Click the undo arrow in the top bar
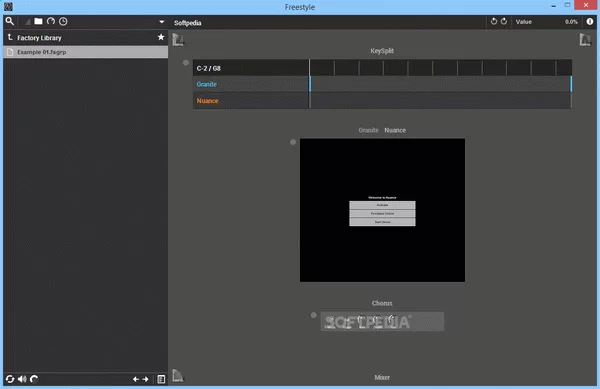 494,21
